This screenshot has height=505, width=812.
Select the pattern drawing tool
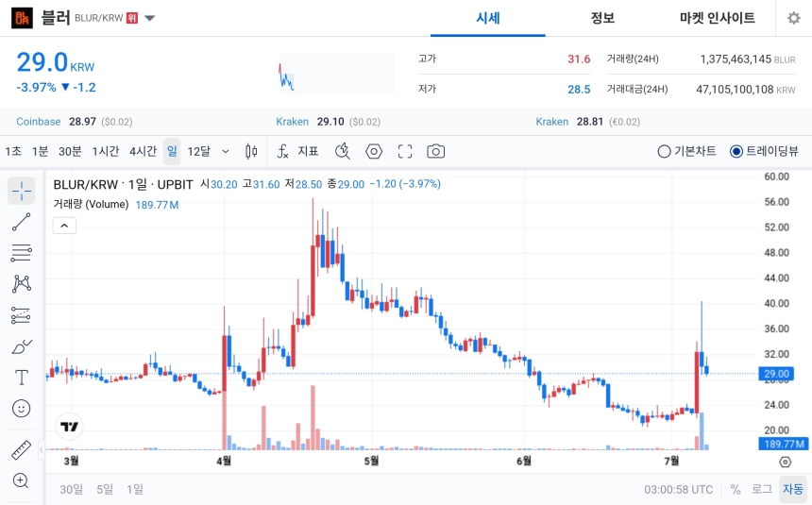(x=21, y=284)
